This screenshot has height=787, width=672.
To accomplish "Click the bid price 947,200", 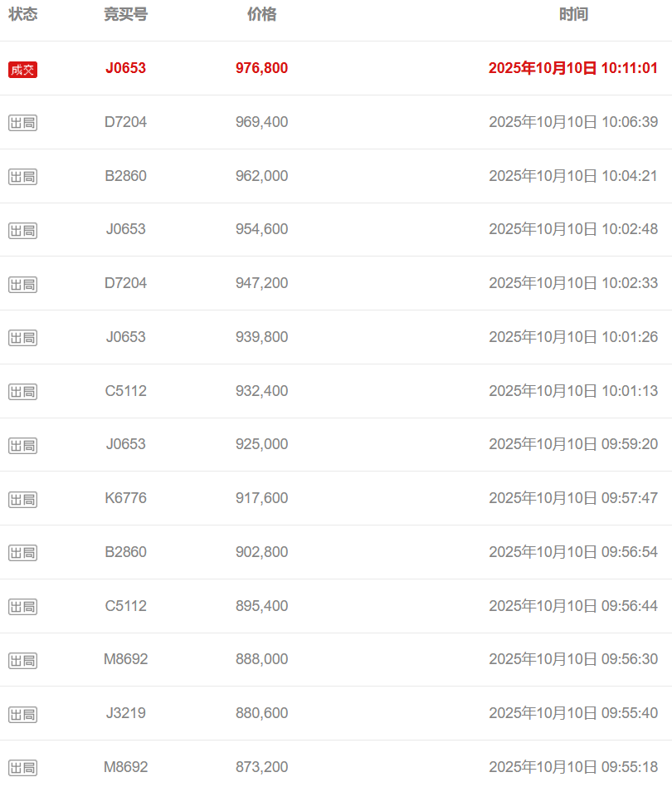I will click(x=261, y=283).
